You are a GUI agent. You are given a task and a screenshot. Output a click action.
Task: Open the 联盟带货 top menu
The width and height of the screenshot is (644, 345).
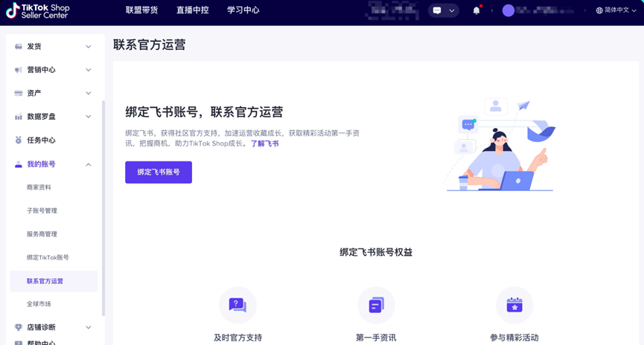click(141, 10)
